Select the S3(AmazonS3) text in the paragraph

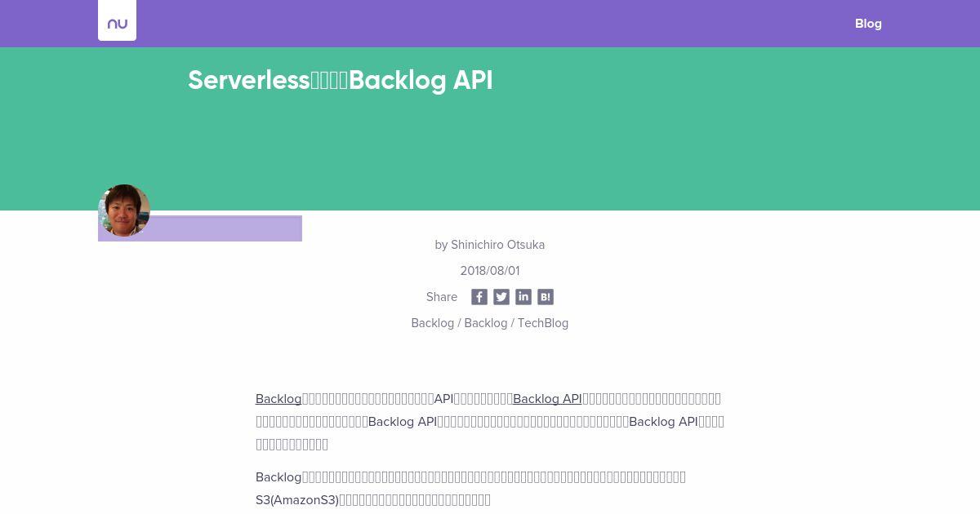coord(297,500)
